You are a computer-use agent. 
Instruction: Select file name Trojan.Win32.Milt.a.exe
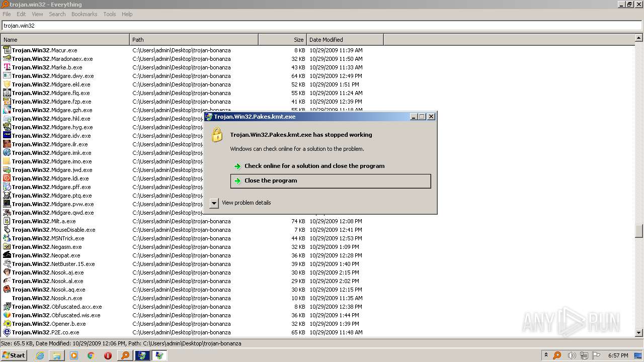click(44, 221)
